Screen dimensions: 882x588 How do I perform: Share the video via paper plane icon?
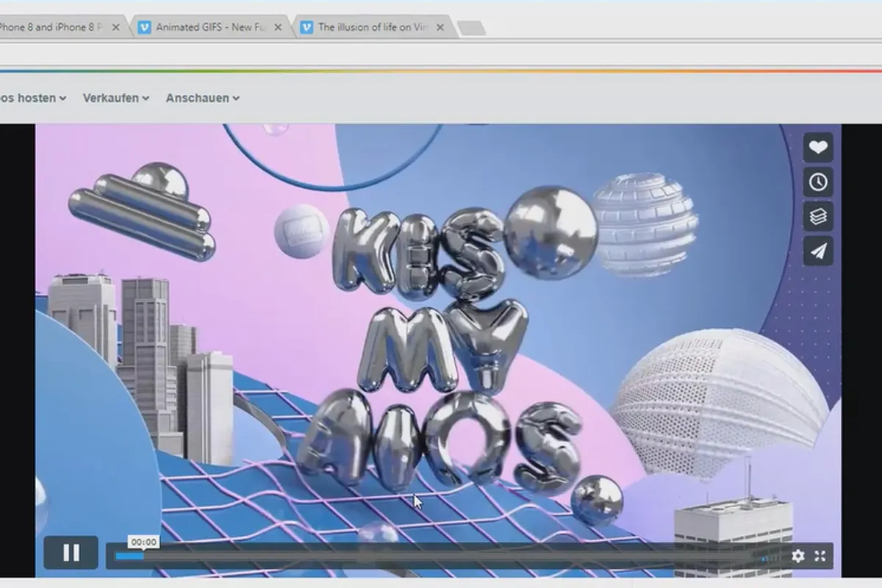click(818, 251)
